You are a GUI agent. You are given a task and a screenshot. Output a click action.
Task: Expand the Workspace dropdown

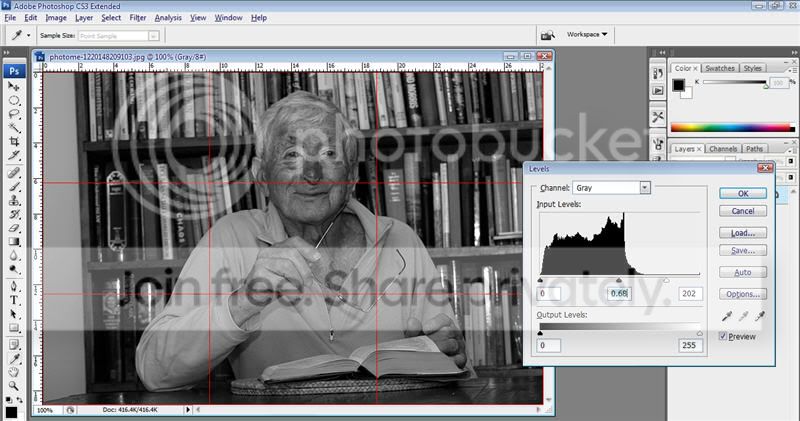click(587, 34)
